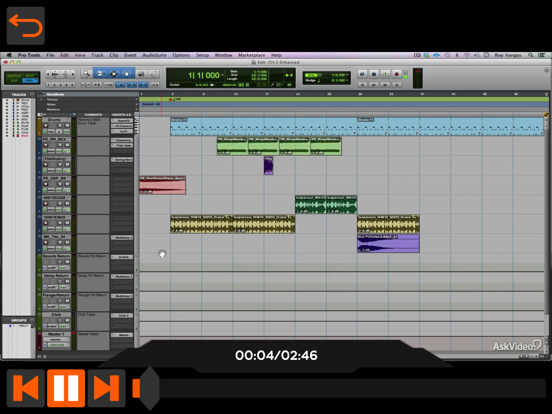This screenshot has height=414, width=552.
Task: Click the tempo marker in the Tempo ruler
Action: tap(170, 100)
